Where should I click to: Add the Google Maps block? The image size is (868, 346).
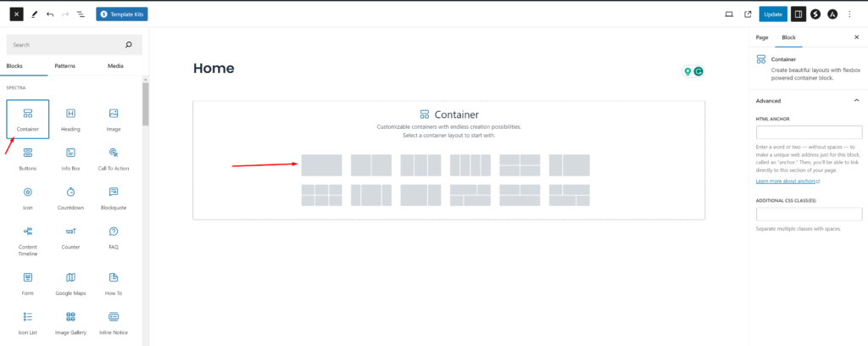tap(70, 282)
